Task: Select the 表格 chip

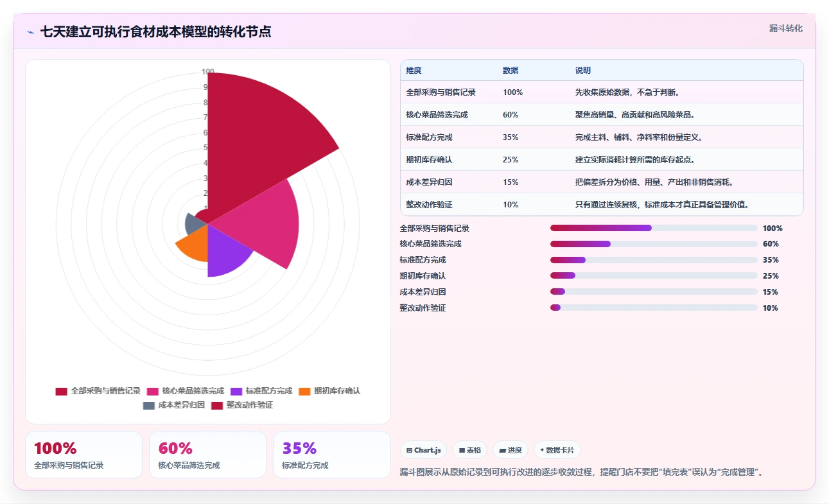Action: coord(470,450)
